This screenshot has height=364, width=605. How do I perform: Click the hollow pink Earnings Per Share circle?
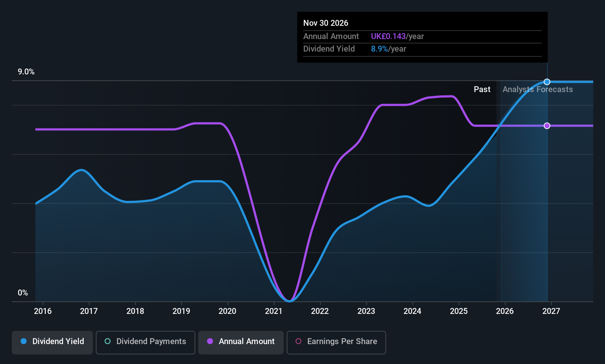(x=298, y=341)
